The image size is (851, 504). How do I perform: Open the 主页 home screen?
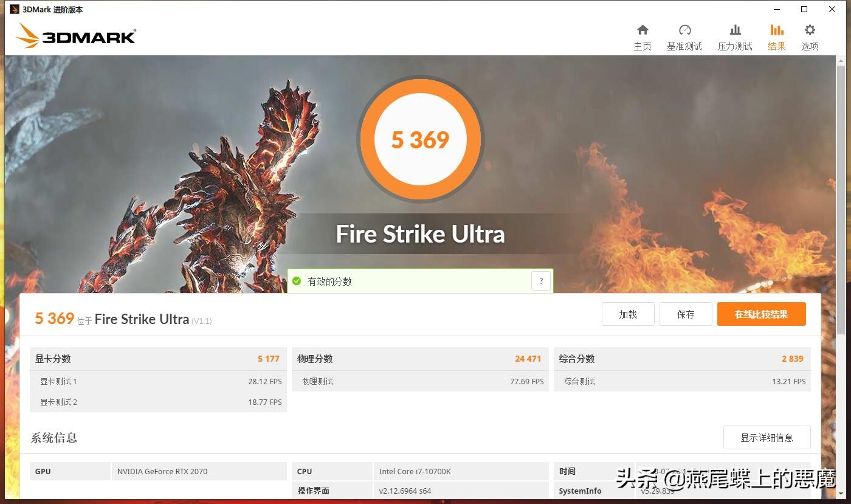click(x=643, y=35)
